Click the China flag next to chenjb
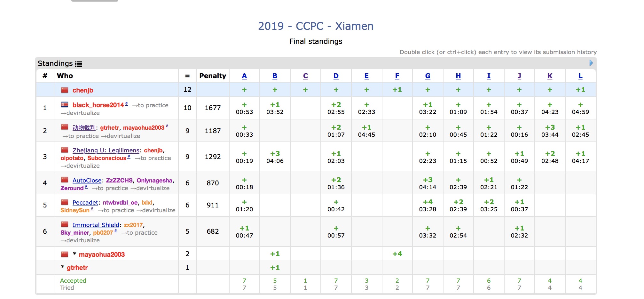 coord(65,90)
